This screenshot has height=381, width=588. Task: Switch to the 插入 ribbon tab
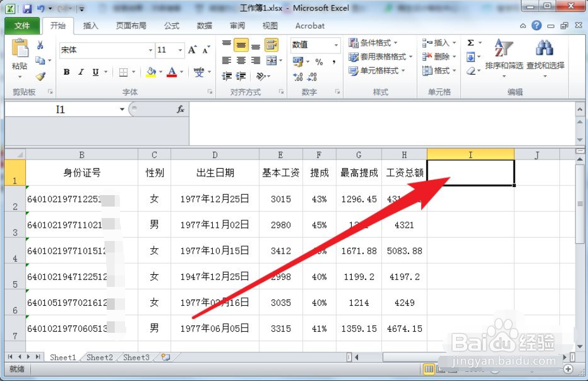[91, 25]
